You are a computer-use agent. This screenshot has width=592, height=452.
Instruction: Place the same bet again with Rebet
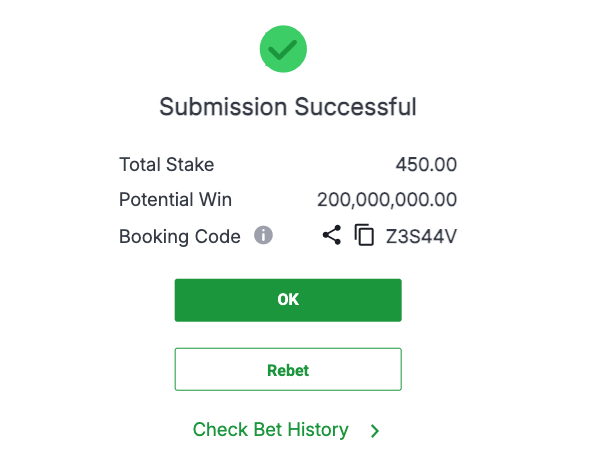288,369
